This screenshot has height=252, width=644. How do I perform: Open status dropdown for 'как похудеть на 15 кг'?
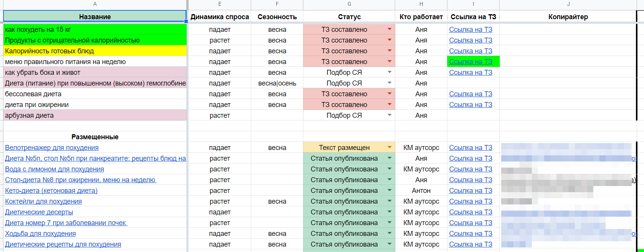point(389,29)
